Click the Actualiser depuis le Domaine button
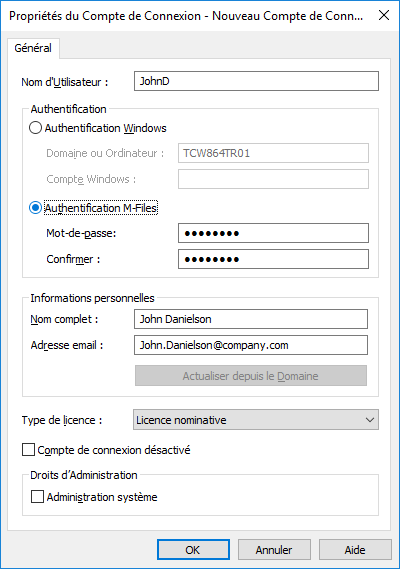 coord(251,376)
